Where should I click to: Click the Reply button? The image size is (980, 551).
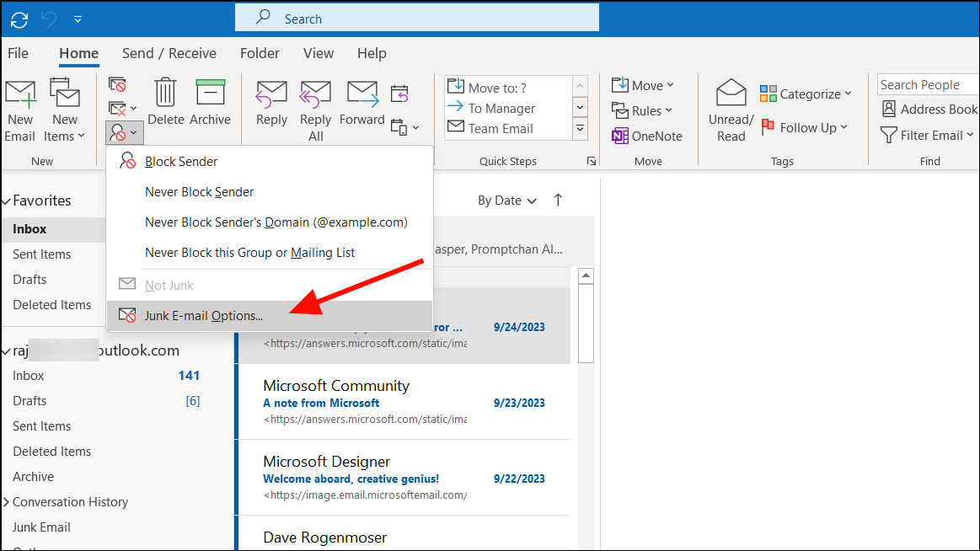(x=271, y=104)
